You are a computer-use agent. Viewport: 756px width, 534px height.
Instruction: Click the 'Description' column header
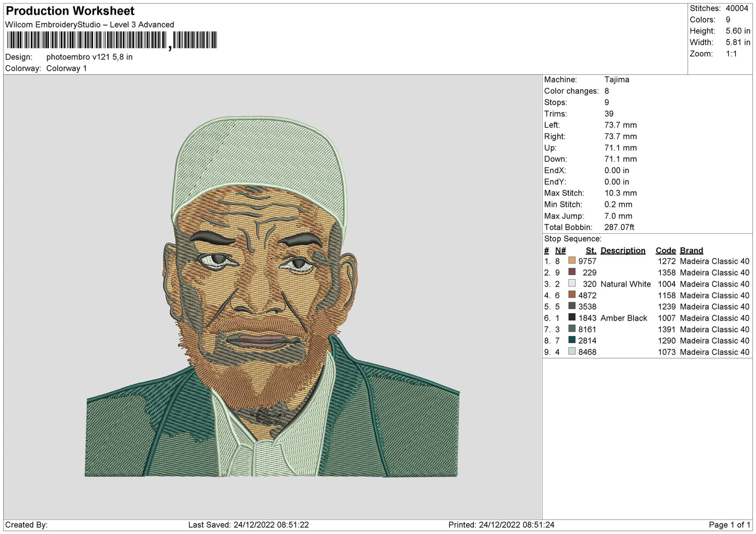point(623,251)
